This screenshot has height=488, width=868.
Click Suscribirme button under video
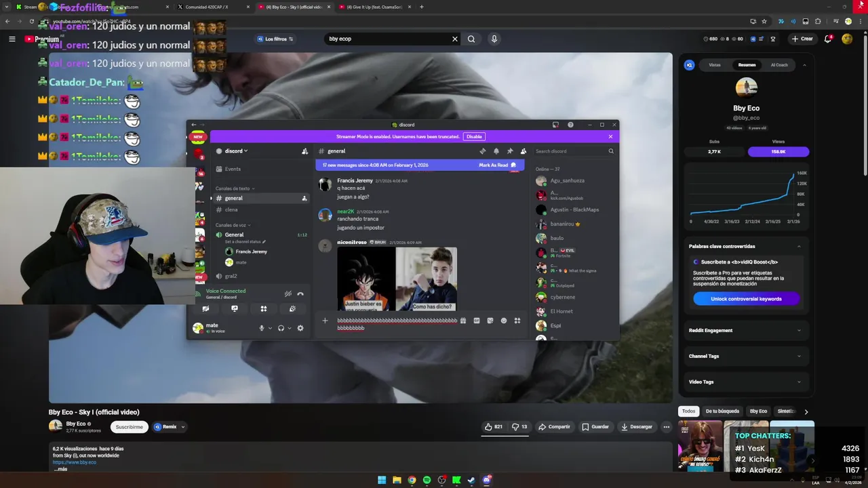pos(129,427)
